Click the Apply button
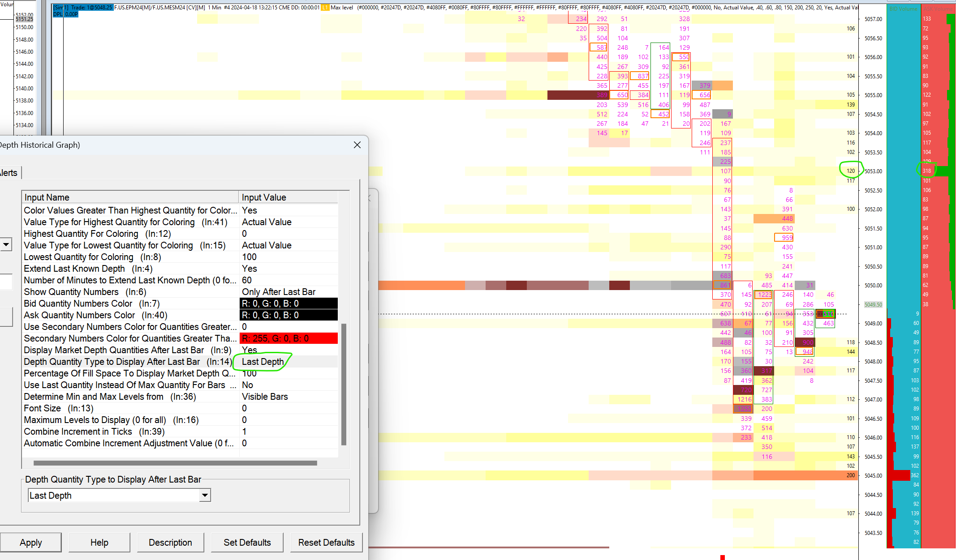 coord(30,543)
